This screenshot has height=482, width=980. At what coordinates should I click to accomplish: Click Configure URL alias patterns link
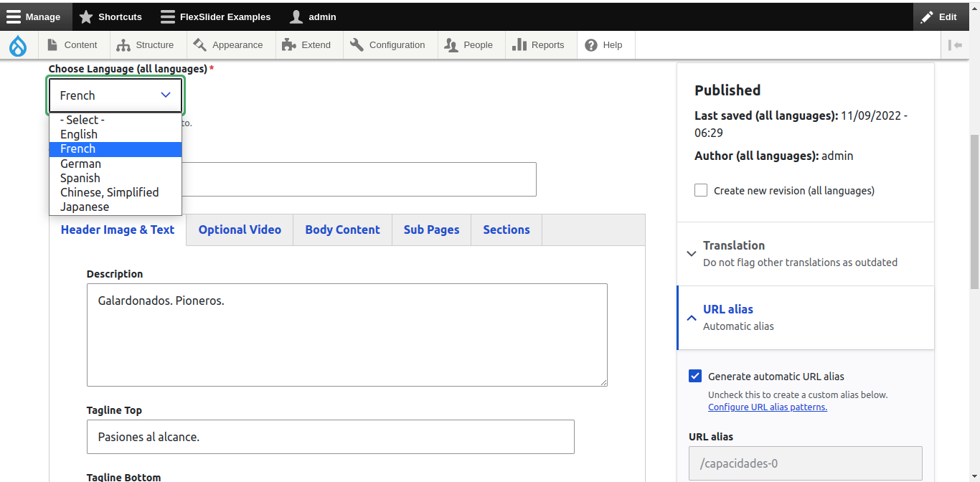[767, 407]
